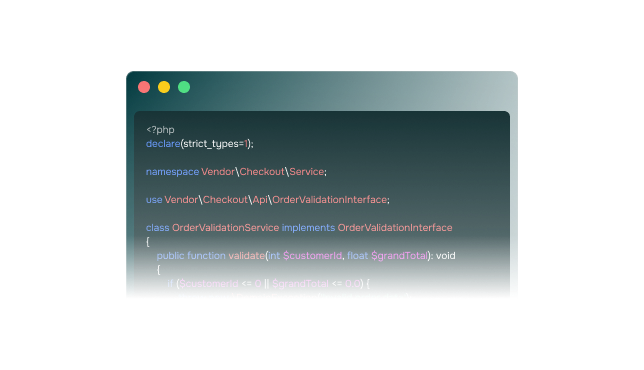
Task: Click the 'use' keyword
Action: click(154, 200)
